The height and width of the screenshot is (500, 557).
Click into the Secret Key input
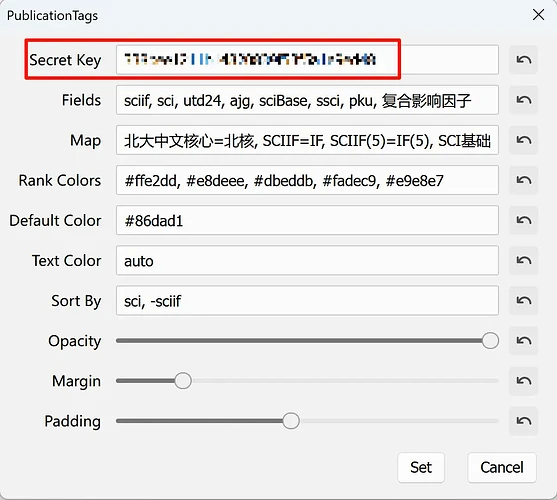(x=307, y=60)
